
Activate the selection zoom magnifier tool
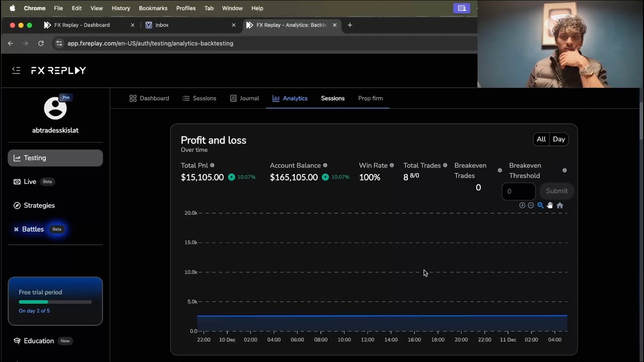[x=540, y=205]
